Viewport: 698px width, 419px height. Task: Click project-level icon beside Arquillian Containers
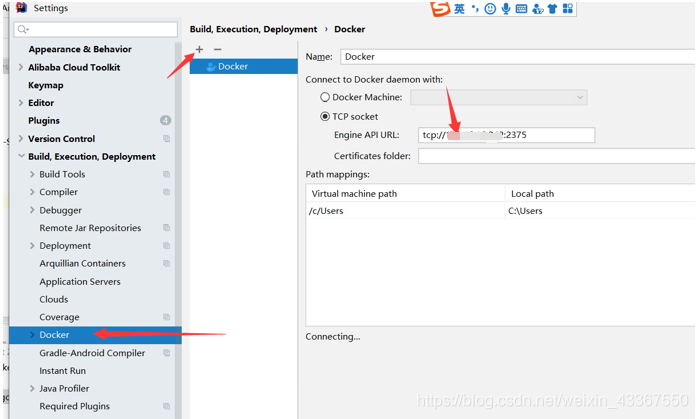[x=166, y=263]
